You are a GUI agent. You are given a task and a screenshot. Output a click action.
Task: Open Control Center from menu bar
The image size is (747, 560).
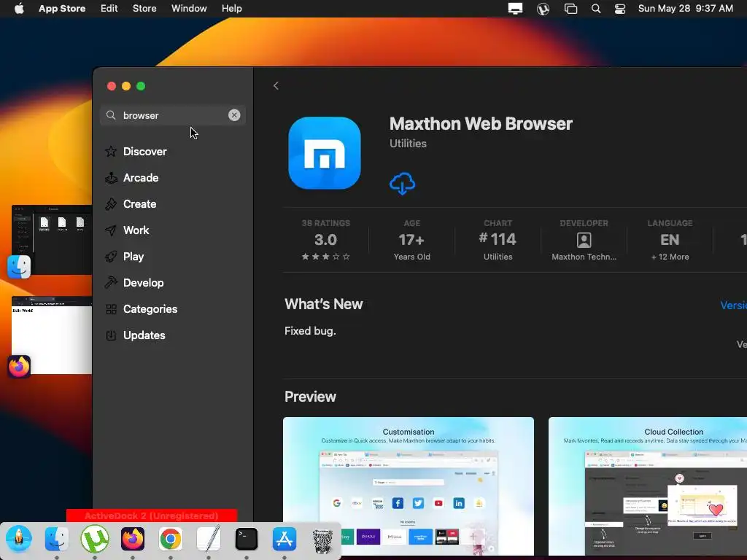[620, 9]
